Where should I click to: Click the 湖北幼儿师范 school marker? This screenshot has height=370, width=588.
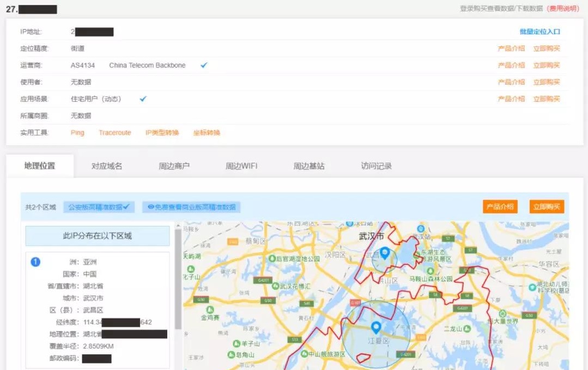pos(532,288)
